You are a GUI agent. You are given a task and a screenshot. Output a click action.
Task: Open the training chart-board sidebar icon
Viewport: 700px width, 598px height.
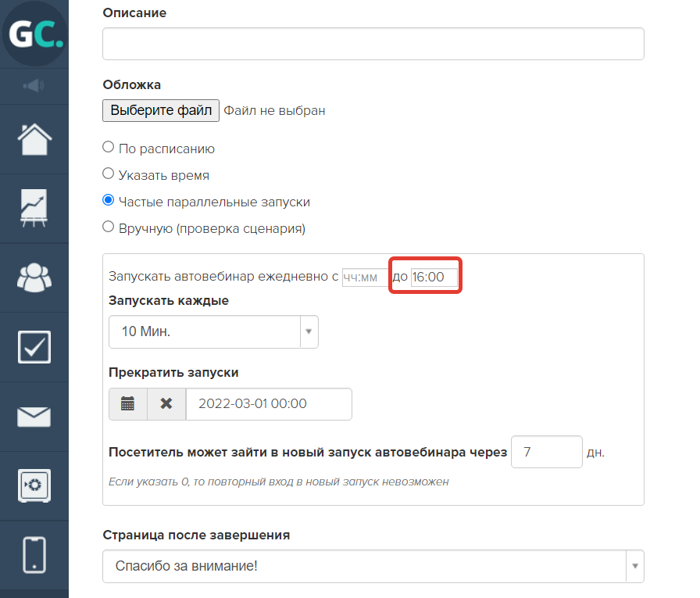[x=34, y=208]
